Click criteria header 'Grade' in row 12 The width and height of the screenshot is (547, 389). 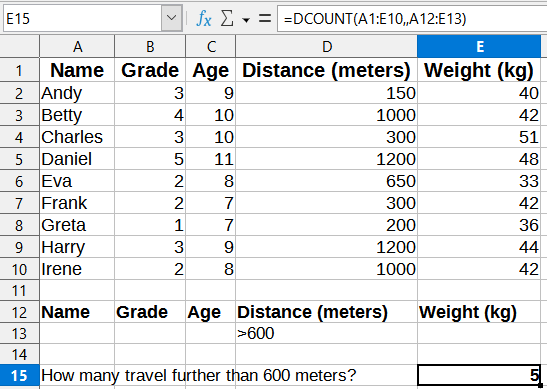point(150,312)
